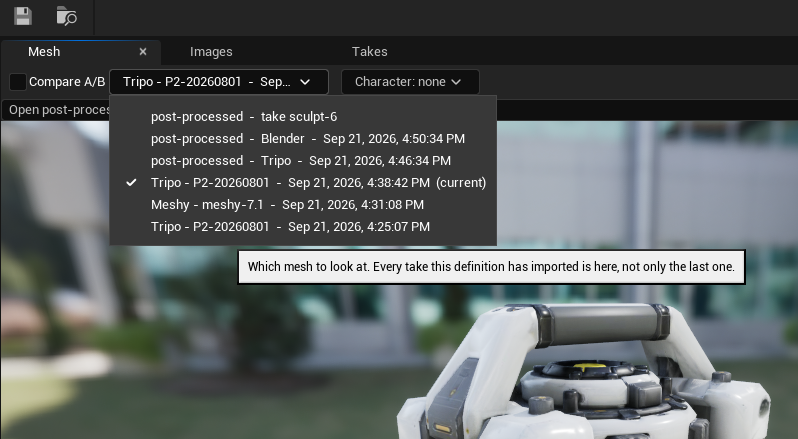
Task: Close the Mesh tab
Action: pos(143,51)
